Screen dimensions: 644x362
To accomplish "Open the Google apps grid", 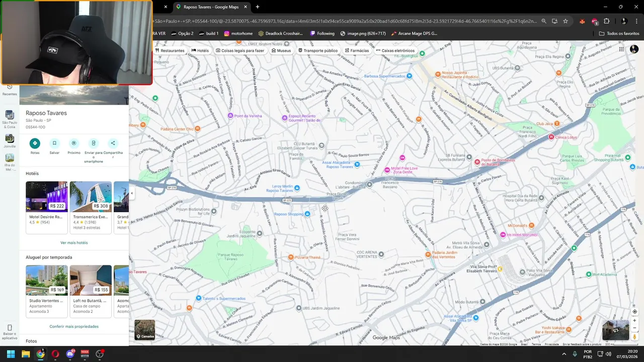I will (x=621, y=49).
